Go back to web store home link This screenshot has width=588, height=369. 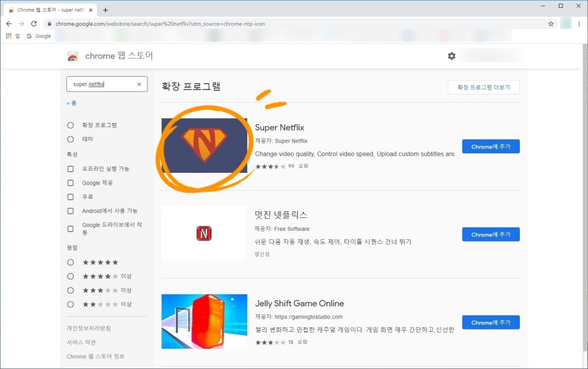click(72, 103)
